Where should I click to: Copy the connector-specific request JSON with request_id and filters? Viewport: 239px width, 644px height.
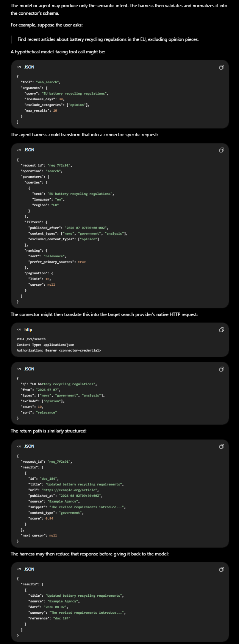[222, 150]
